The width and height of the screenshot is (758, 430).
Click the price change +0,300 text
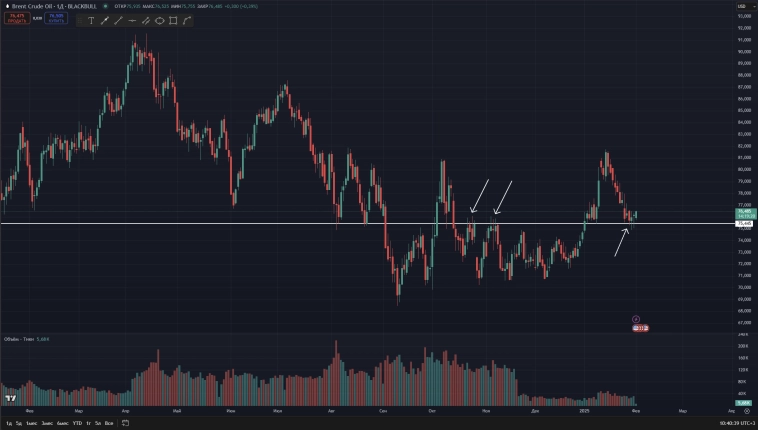(x=233, y=6)
